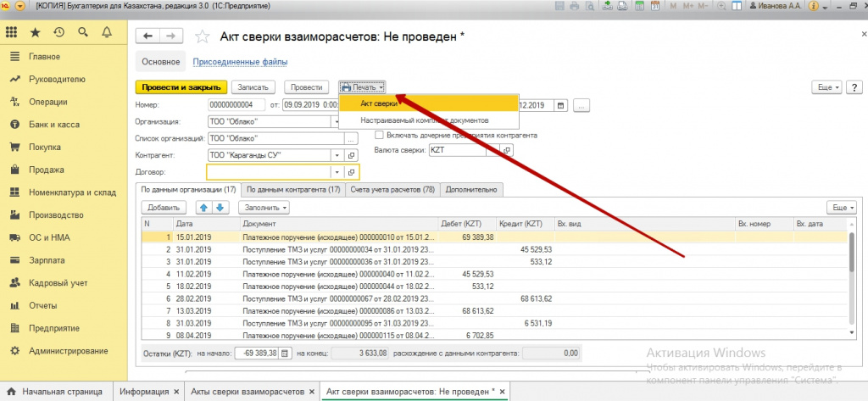
Task: Open Присоединенные файлы link
Action: pyautogui.click(x=240, y=62)
